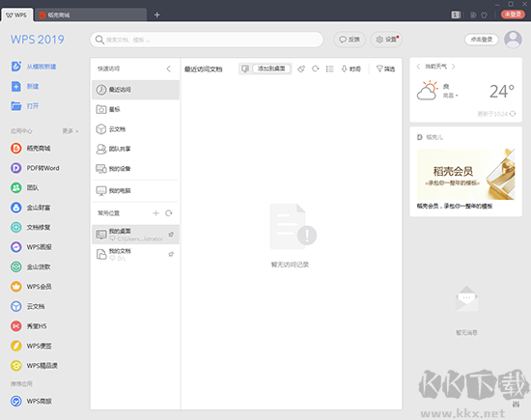Open the 稻壳会员 membership banner image

click(465, 174)
